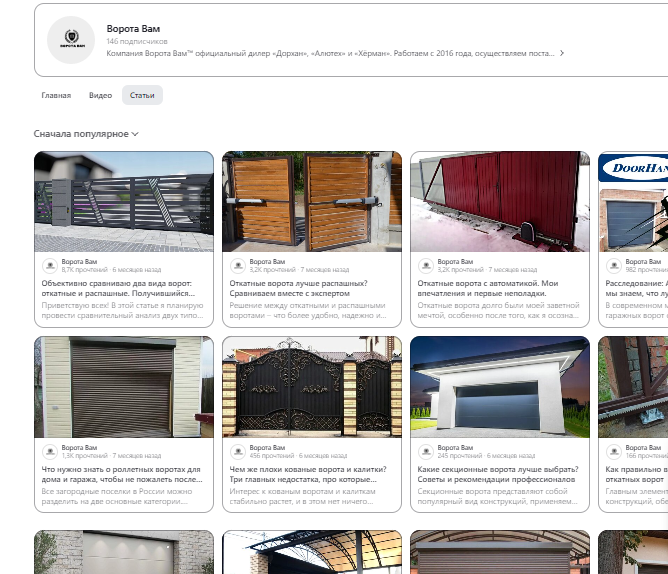Viewport: 668px width, 574px height.
Task: Expand the channel description with the chevron arrow
Action: pyautogui.click(x=562, y=53)
